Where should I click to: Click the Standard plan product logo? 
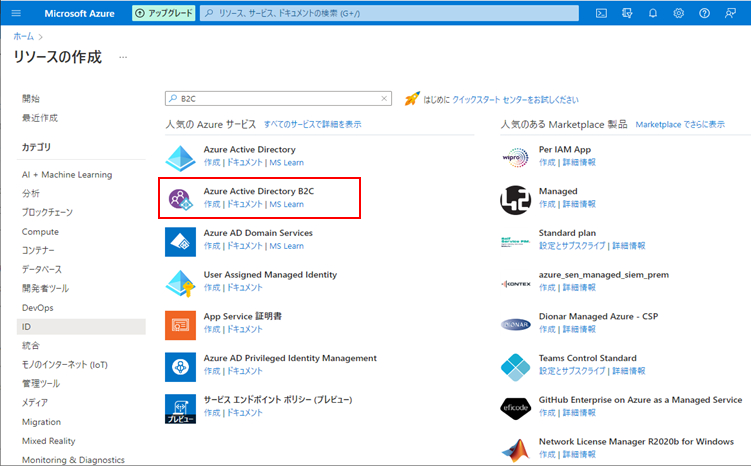click(515, 241)
